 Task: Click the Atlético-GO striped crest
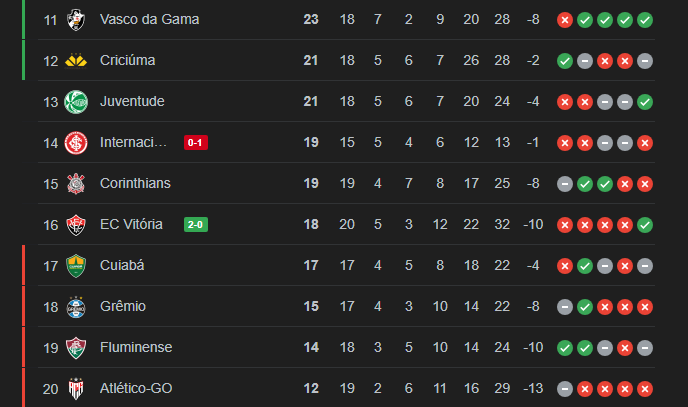(x=76, y=389)
